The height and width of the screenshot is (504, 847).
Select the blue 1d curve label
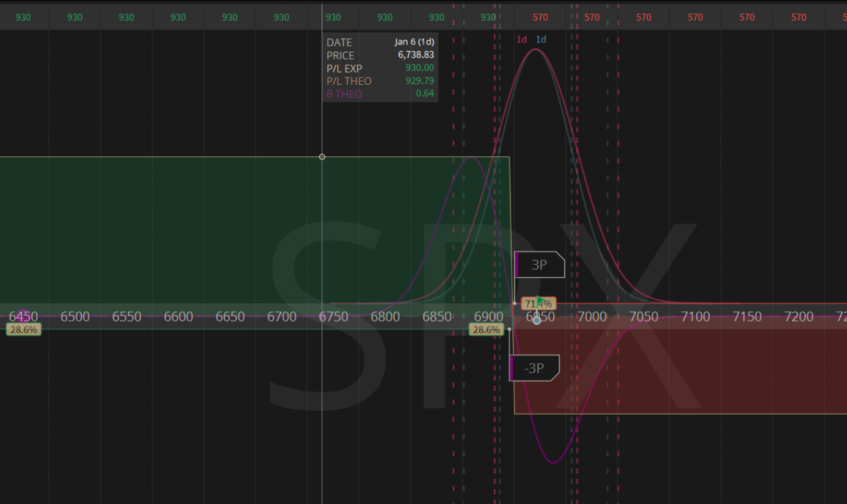(541, 39)
